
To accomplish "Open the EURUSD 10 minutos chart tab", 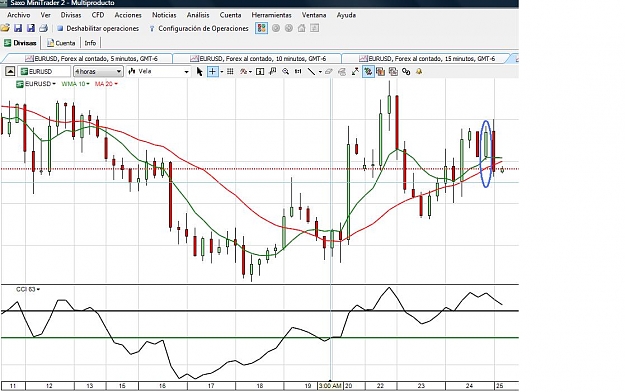I will click(x=258, y=59).
